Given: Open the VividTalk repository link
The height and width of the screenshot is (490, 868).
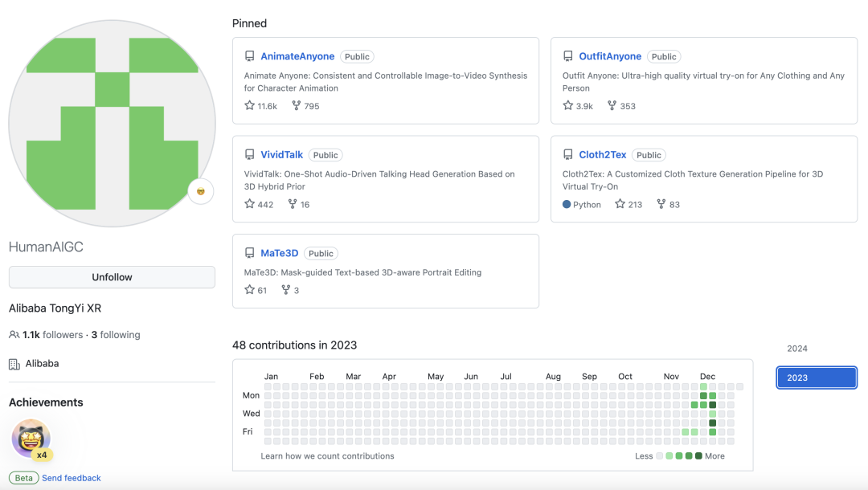Looking at the screenshot, I should (282, 155).
